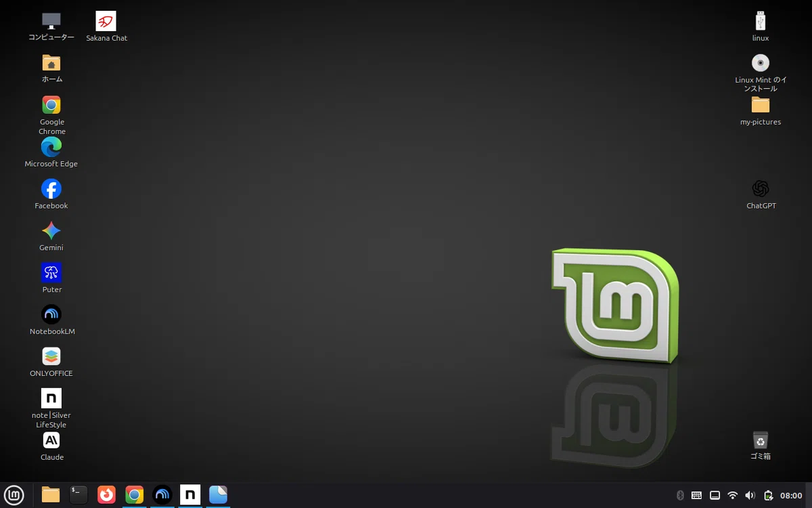This screenshot has width=812, height=508.
Task: Open the file manager from the panel
Action: click(x=51, y=495)
